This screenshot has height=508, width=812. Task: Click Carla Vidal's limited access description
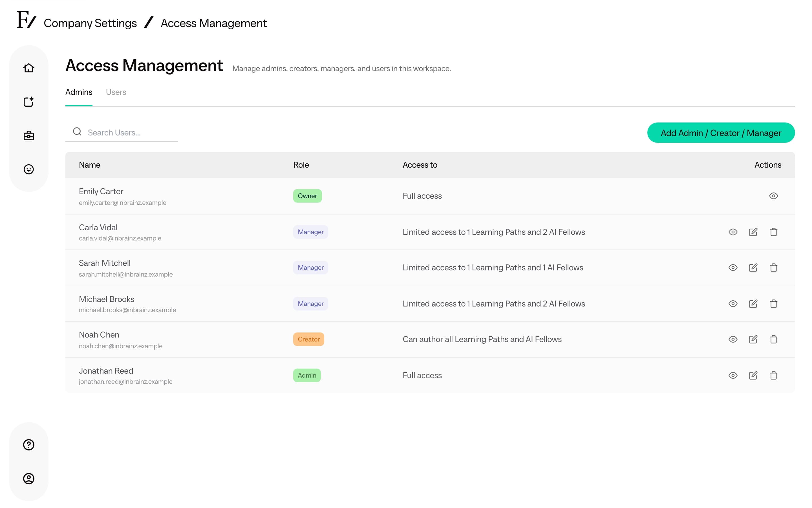coord(494,232)
